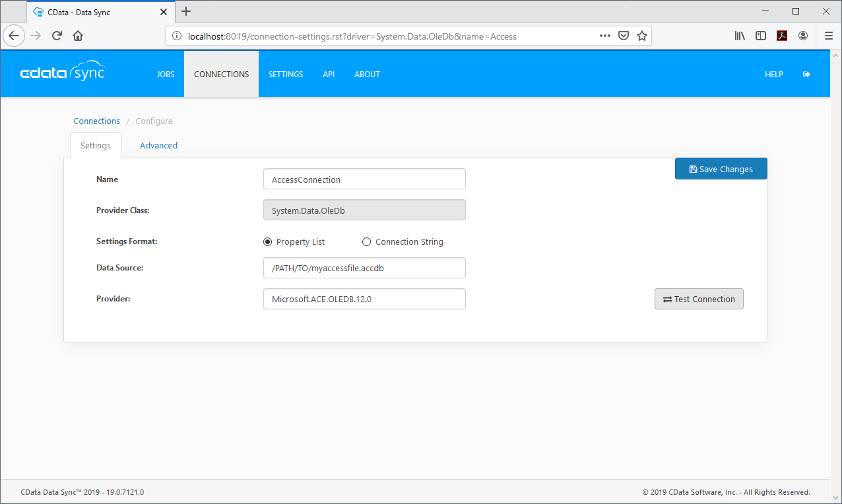Click into the Data Source field
Viewport: 842px width, 504px height.
point(364,268)
